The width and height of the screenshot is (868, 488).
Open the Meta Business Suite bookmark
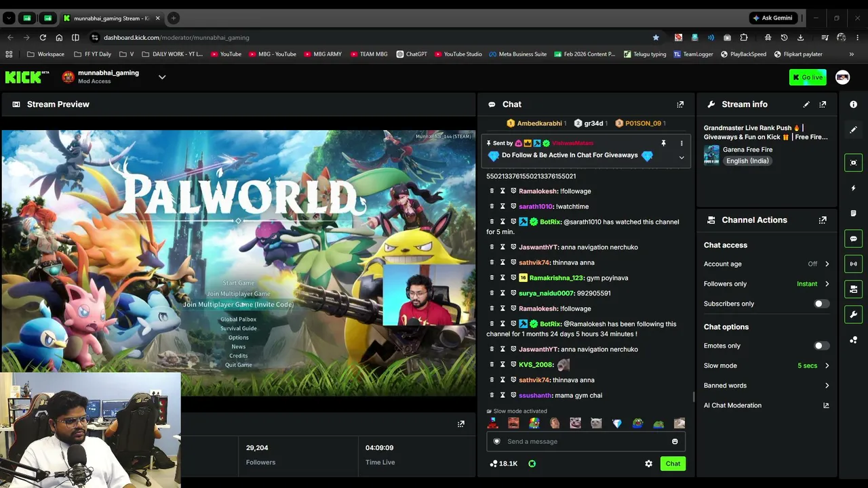[x=517, y=54]
